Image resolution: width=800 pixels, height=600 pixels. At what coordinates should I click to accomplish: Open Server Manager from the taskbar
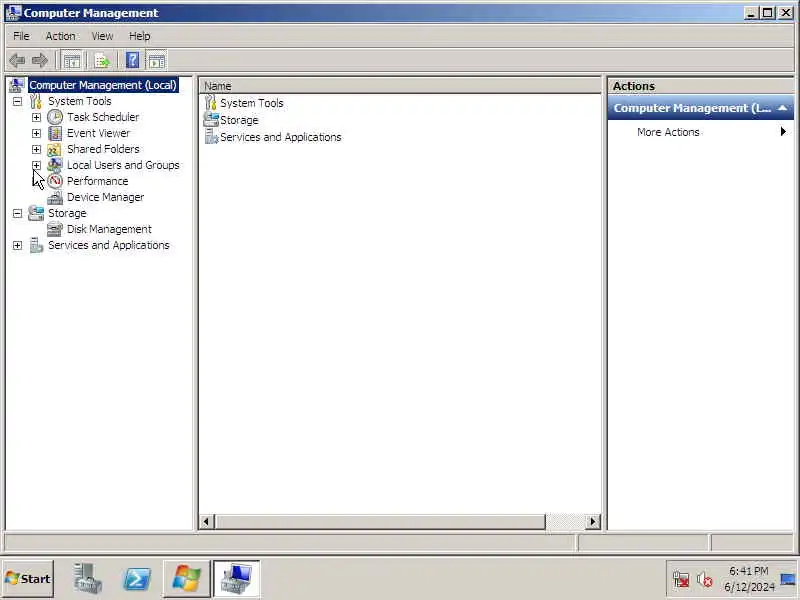tap(88, 578)
